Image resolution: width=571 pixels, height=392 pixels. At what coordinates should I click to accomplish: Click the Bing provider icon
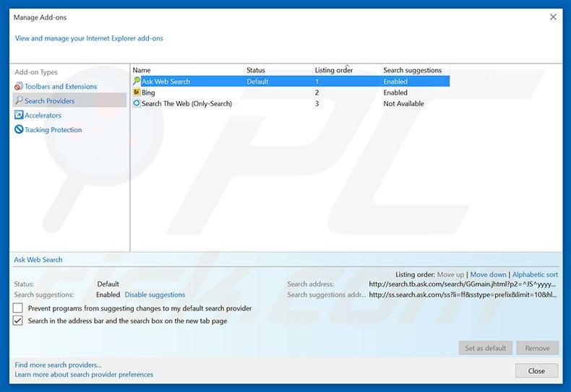coord(137,92)
